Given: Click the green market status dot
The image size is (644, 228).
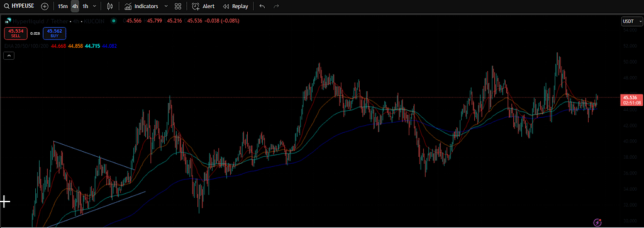Looking at the screenshot, I should 113,21.
